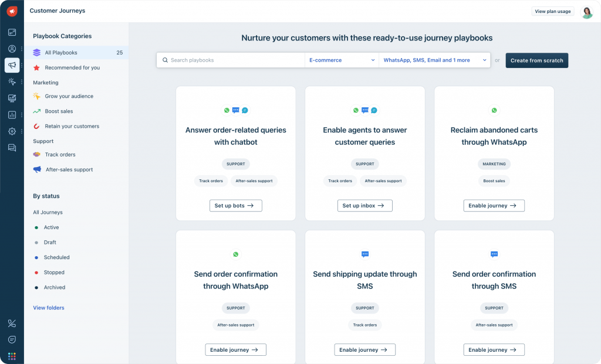Screen dimensions: 601x364
Task: Click the Create from scratch button
Action: pyautogui.click(x=536, y=60)
